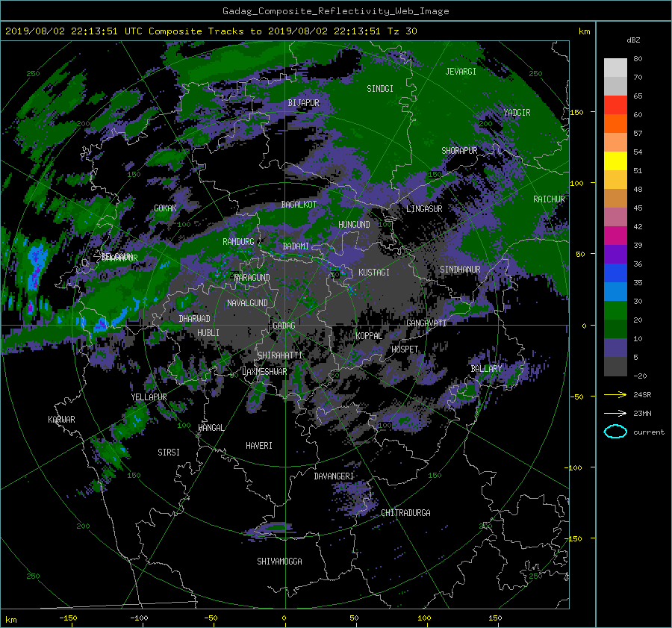The height and width of the screenshot is (628, 672).
Task: Click the RAMDURG city label
Action: click(x=238, y=242)
